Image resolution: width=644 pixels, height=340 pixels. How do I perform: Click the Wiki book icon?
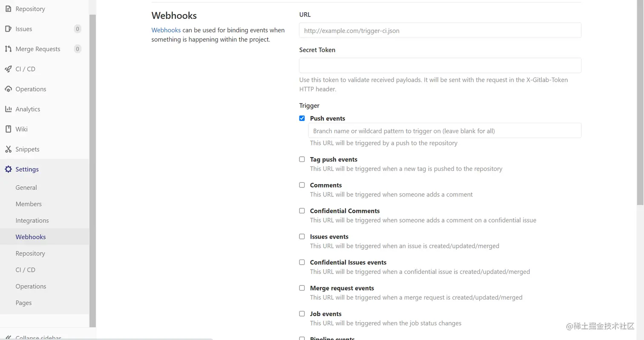coord(8,129)
